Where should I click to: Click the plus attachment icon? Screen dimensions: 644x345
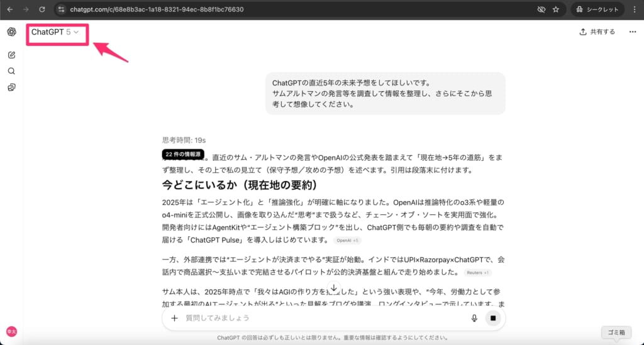(x=175, y=318)
